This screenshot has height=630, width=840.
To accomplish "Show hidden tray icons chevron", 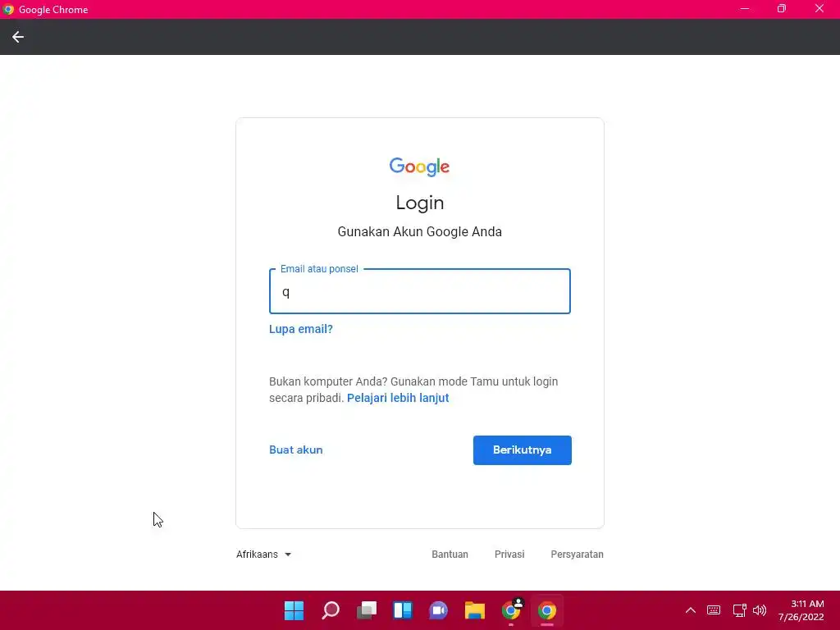I will pyautogui.click(x=691, y=610).
